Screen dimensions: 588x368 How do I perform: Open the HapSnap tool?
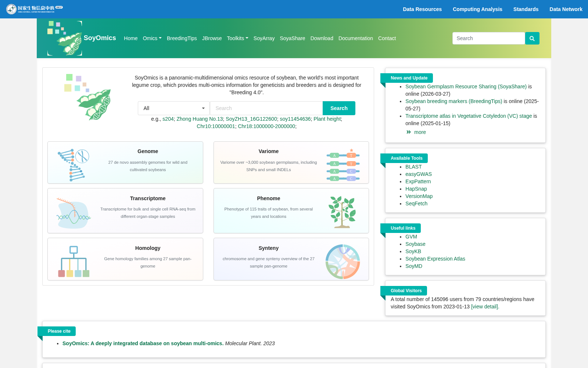pyautogui.click(x=416, y=189)
